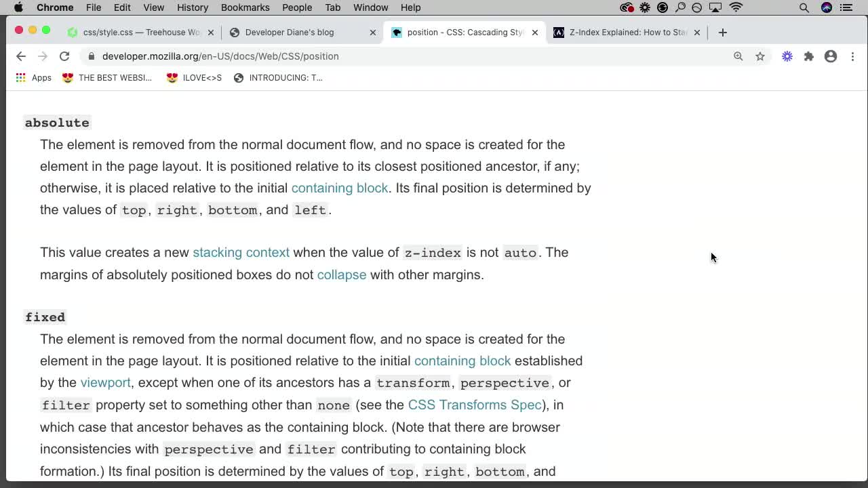This screenshot has height=488, width=868.
Task: Open the Chrome profile avatar icon
Action: (x=831, y=56)
